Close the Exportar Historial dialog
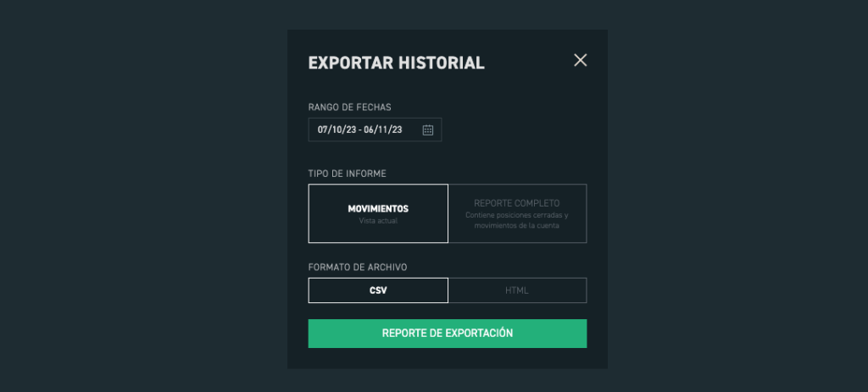 [x=580, y=60]
